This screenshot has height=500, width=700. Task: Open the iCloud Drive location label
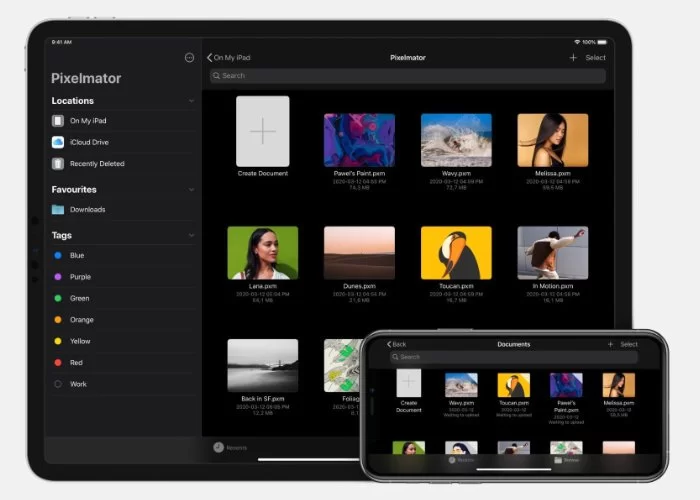click(x=89, y=142)
